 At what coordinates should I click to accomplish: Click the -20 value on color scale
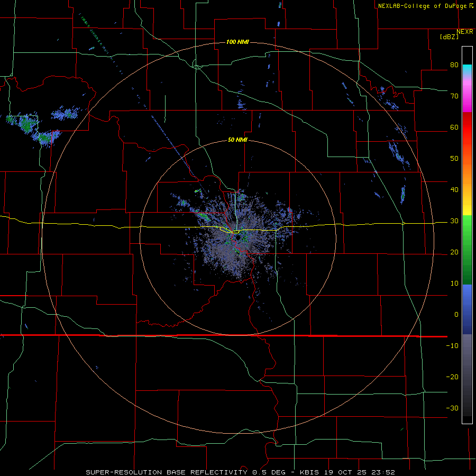(x=452, y=377)
